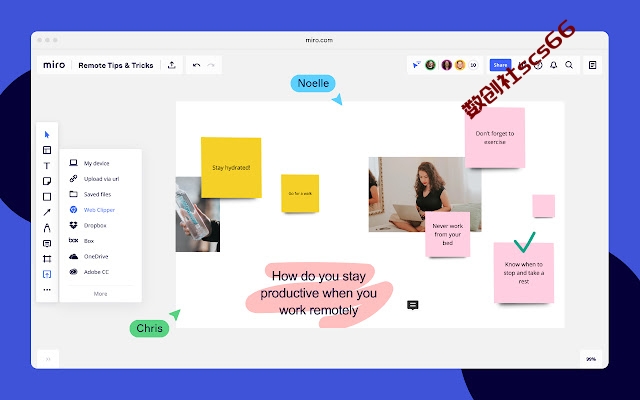Click the water bottle photo

tap(198, 214)
